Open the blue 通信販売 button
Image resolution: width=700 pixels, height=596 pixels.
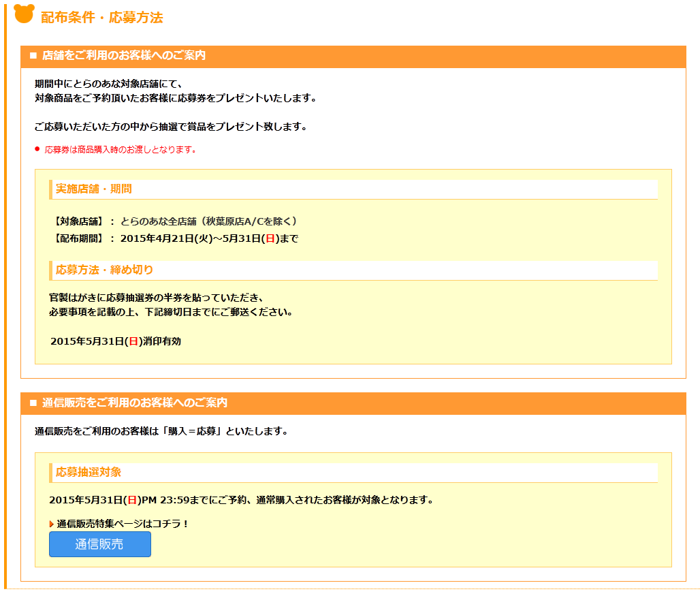100,544
